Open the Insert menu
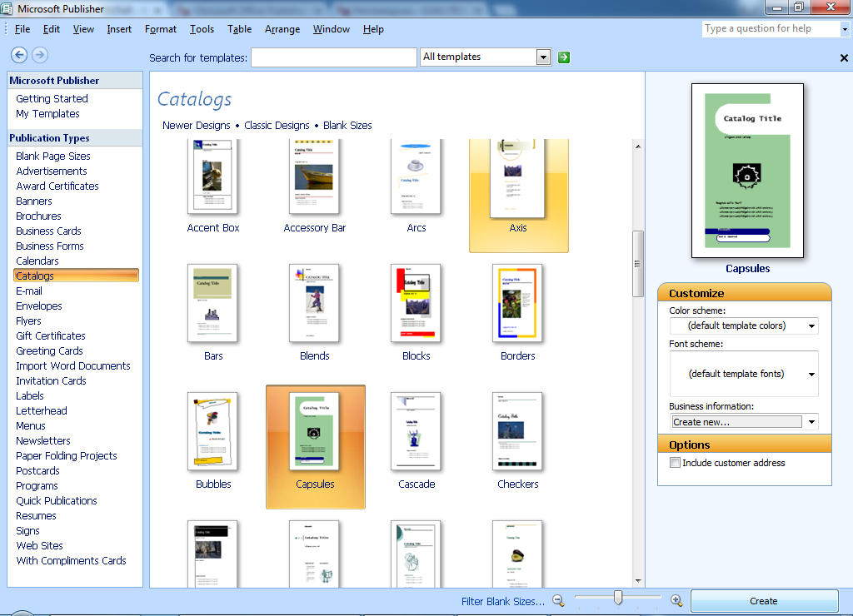The width and height of the screenshot is (853, 616). pyautogui.click(x=119, y=29)
